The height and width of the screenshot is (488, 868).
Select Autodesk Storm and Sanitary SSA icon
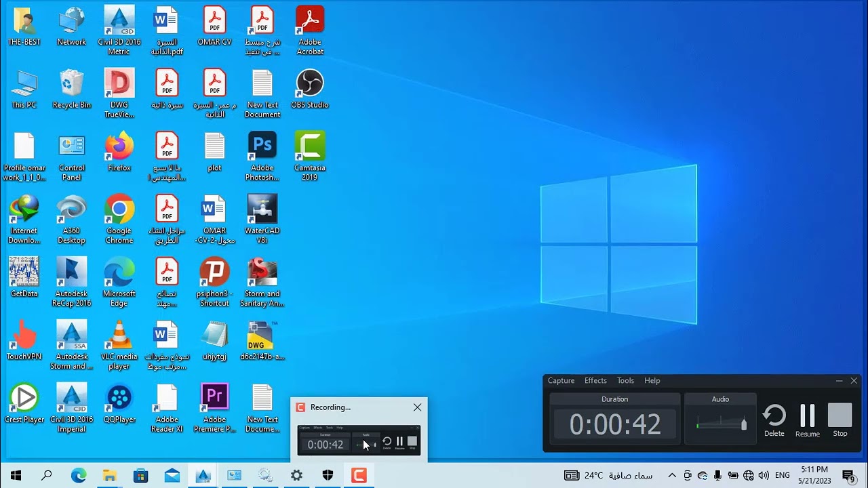coord(71,345)
